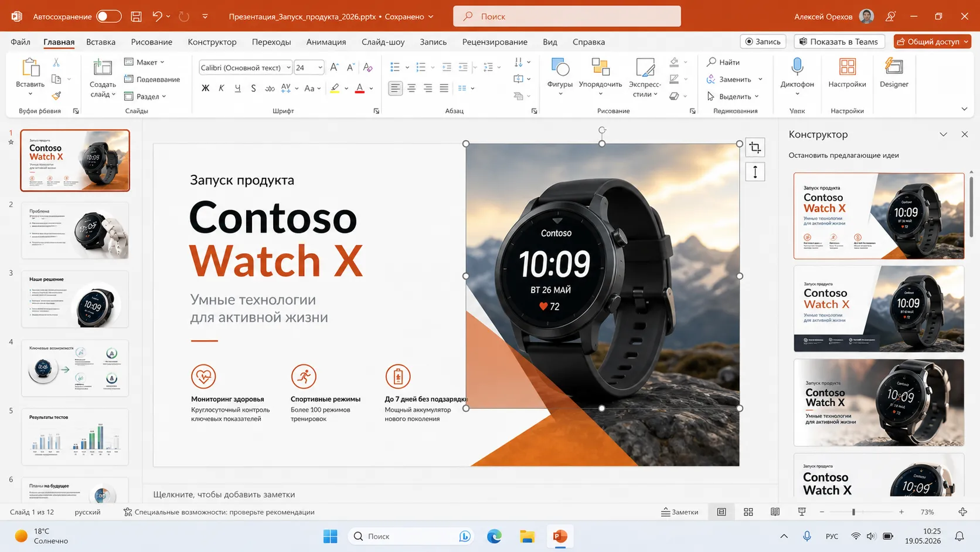Screen dimensions: 980x552
Task: Apply the yellow text highlight color
Action: click(x=335, y=89)
